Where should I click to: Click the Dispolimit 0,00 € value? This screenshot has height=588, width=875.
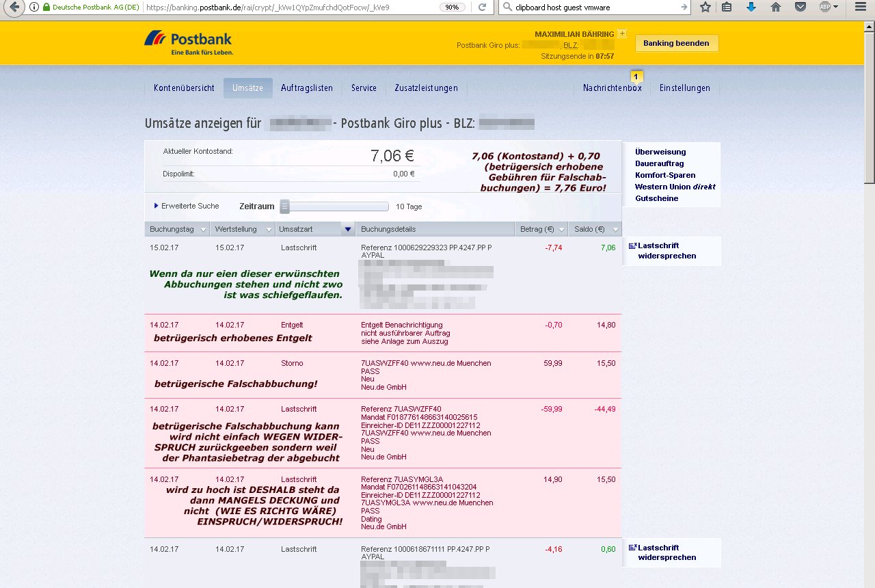pyautogui.click(x=403, y=174)
